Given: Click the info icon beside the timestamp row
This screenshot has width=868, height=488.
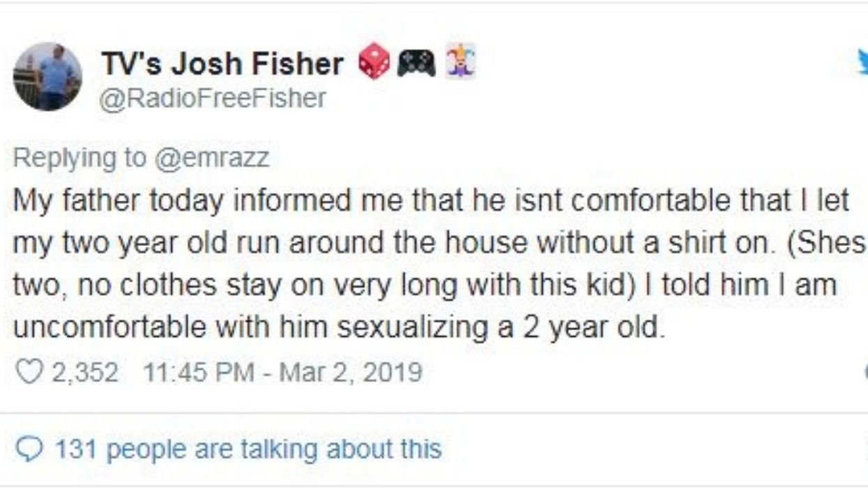Looking at the screenshot, I should [x=865, y=372].
